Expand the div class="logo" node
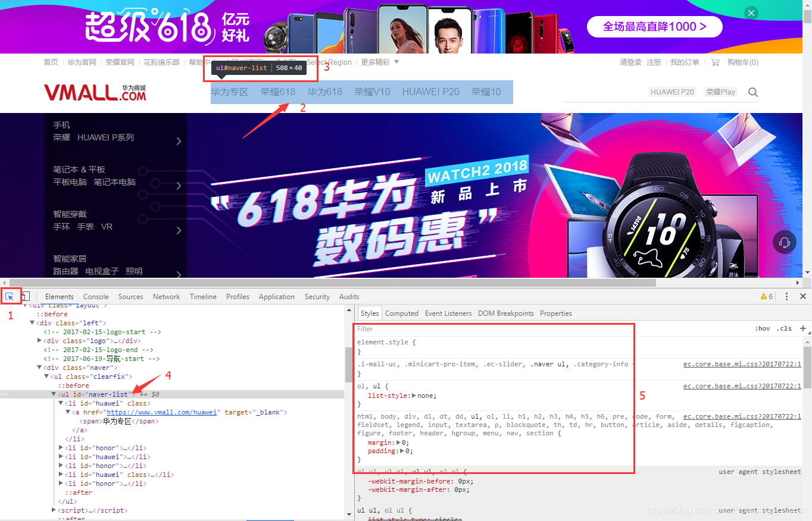The image size is (812, 521). pyautogui.click(x=39, y=341)
